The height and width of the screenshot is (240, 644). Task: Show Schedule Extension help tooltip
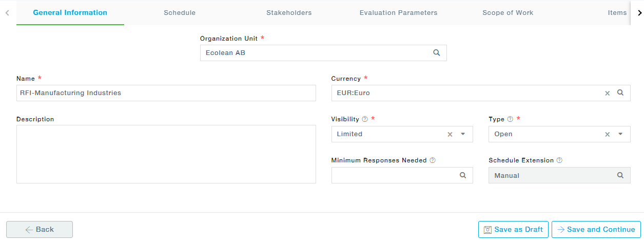click(x=559, y=160)
